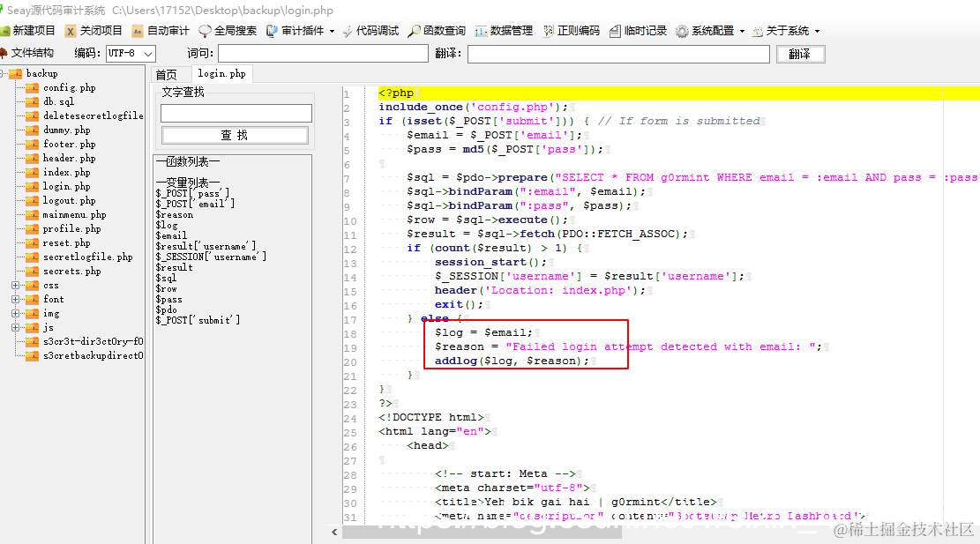Click the addlog($log, $reason) line
Image resolution: width=980 pixels, height=544 pixels.
click(512, 361)
